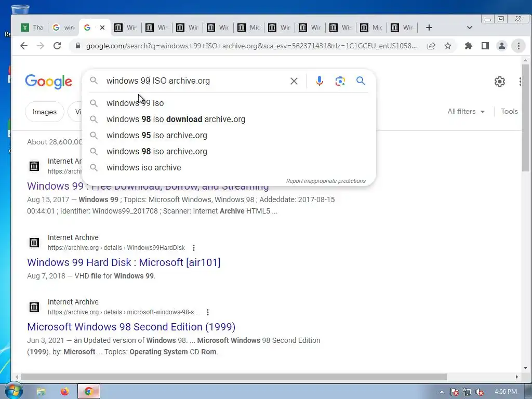532x399 pixels.
Task: Choose suggestion 'windows iso archive'
Action: [229, 168]
